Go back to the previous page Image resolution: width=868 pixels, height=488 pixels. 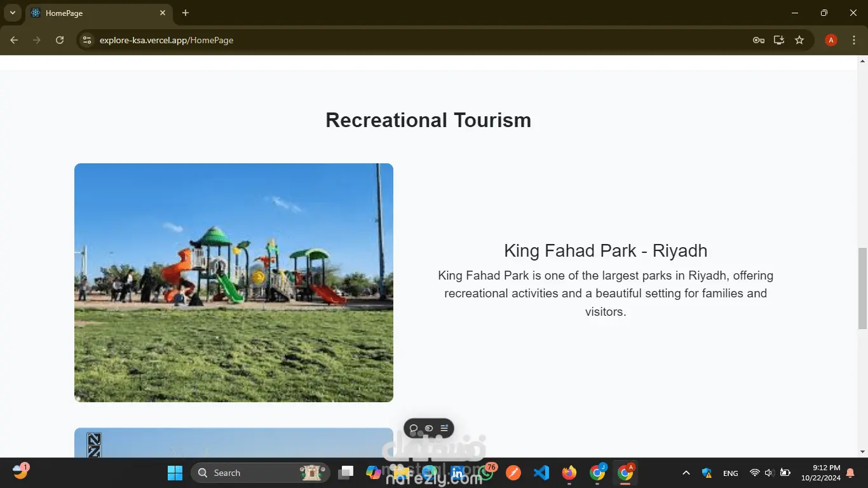tap(14, 40)
